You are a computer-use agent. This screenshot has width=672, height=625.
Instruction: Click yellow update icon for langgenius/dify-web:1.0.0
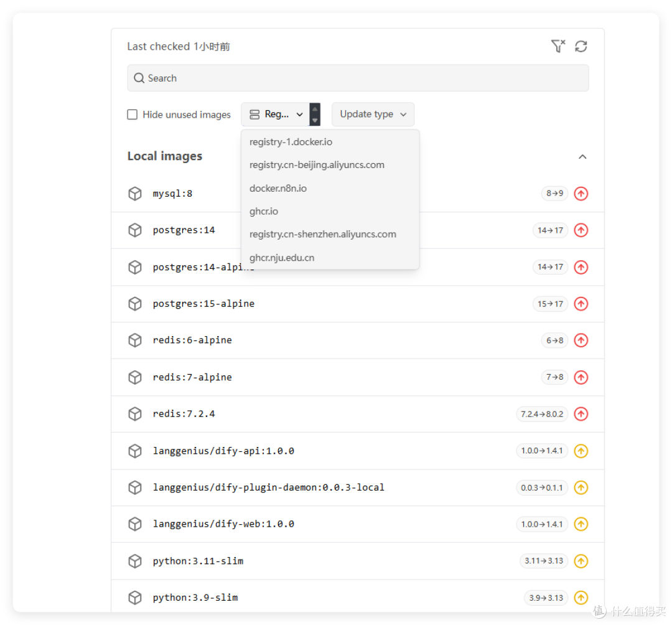pos(581,524)
